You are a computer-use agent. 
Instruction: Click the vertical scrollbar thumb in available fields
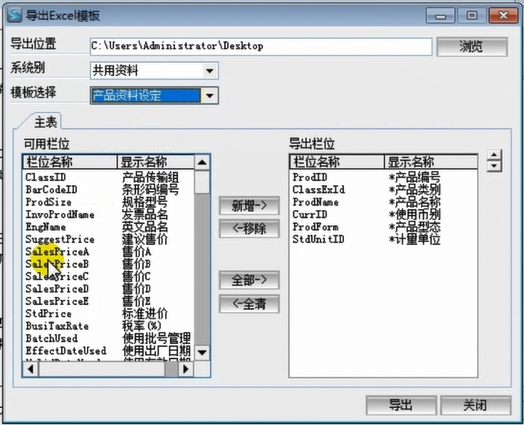tap(202, 182)
